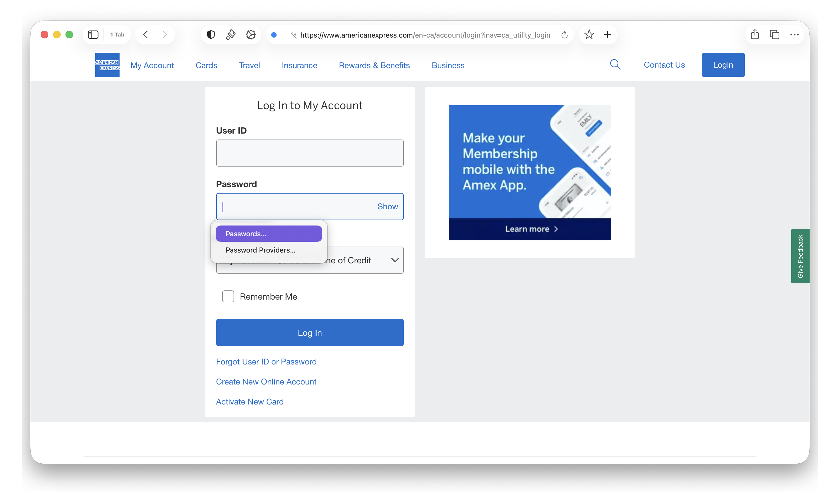
Task: Reload the page with refresh icon
Action: pos(565,35)
